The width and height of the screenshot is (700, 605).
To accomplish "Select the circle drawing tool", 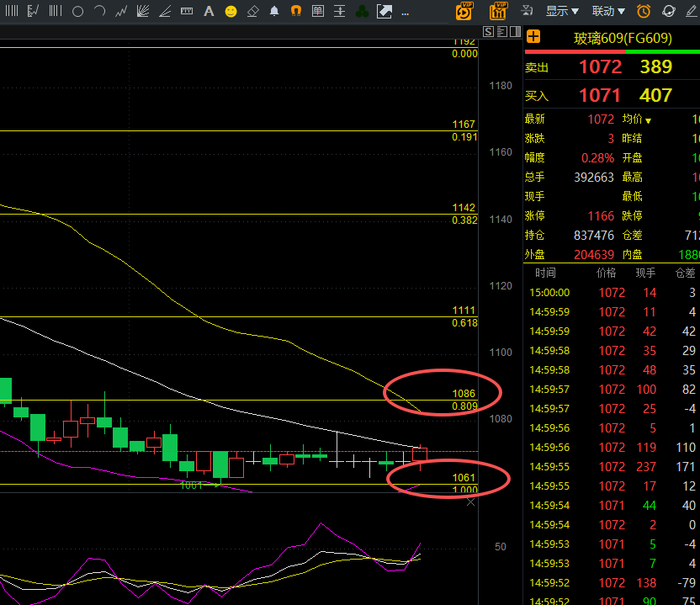I will tap(77, 12).
